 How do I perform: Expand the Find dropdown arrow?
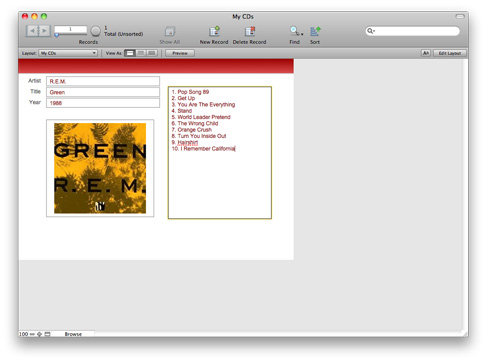(x=302, y=34)
